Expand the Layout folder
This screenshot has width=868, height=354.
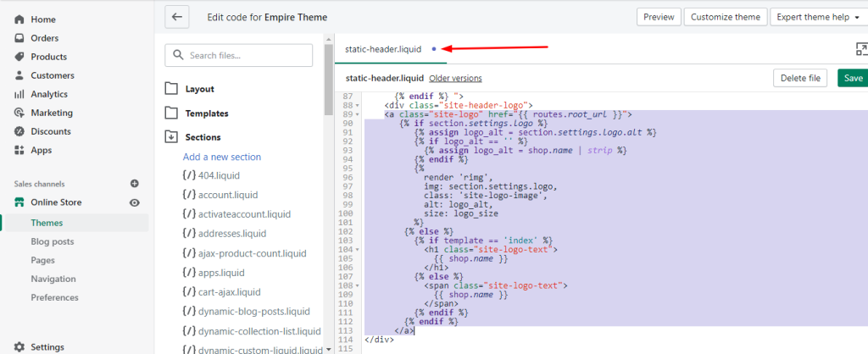pyautogui.click(x=200, y=89)
